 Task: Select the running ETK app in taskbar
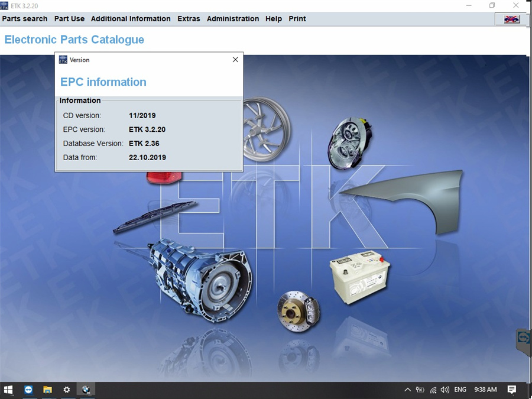86,390
